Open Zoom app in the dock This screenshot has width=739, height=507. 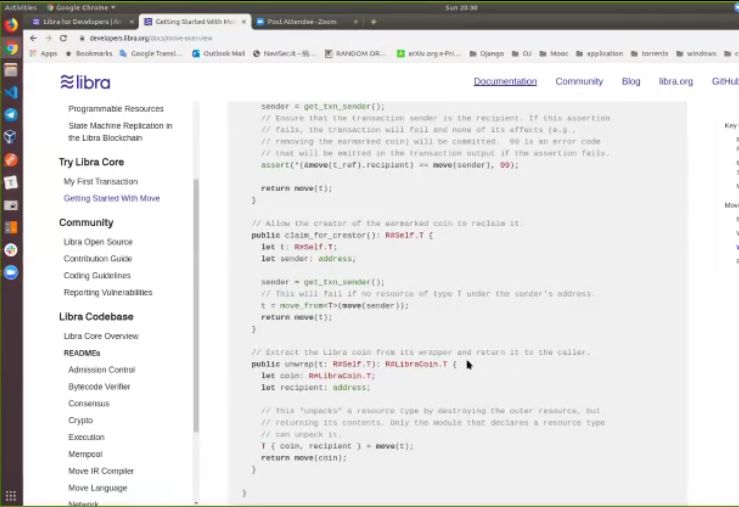(11, 272)
